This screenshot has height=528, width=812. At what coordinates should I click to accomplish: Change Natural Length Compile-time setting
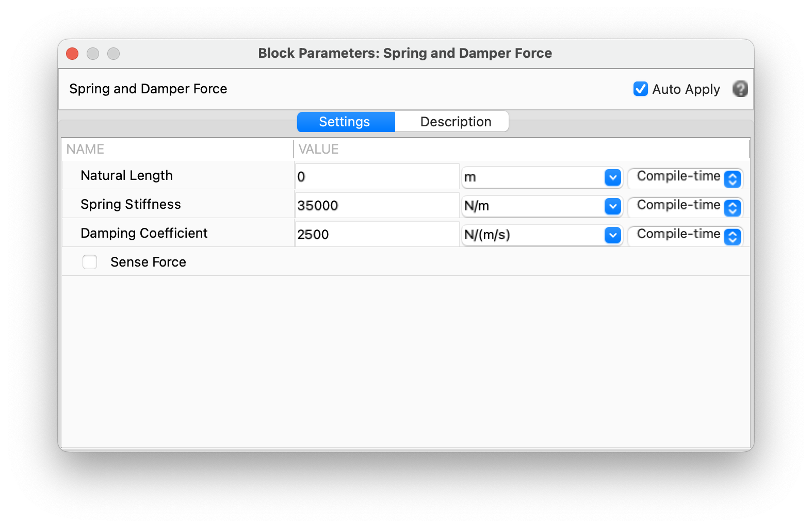click(x=732, y=178)
